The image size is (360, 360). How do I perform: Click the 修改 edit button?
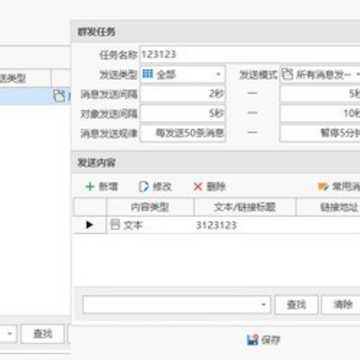[155, 187]
